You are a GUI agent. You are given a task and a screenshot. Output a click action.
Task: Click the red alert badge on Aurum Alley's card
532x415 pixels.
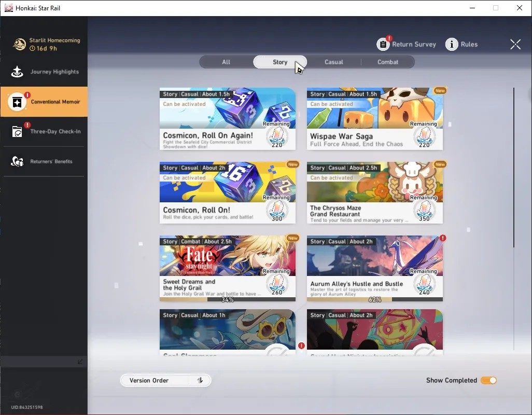point(442,238)
